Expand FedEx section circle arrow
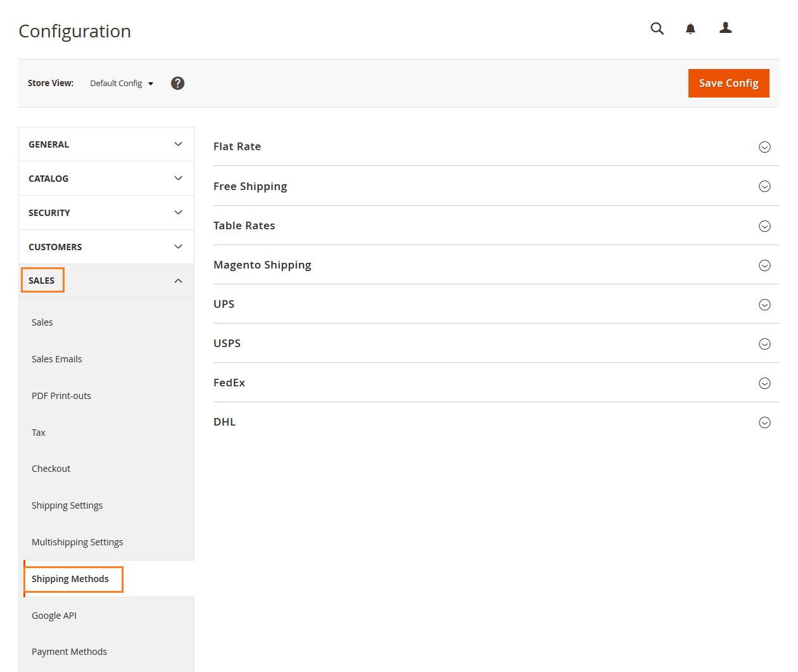The image size is (798, 672). pyautogui.click(x=764, y=383)
